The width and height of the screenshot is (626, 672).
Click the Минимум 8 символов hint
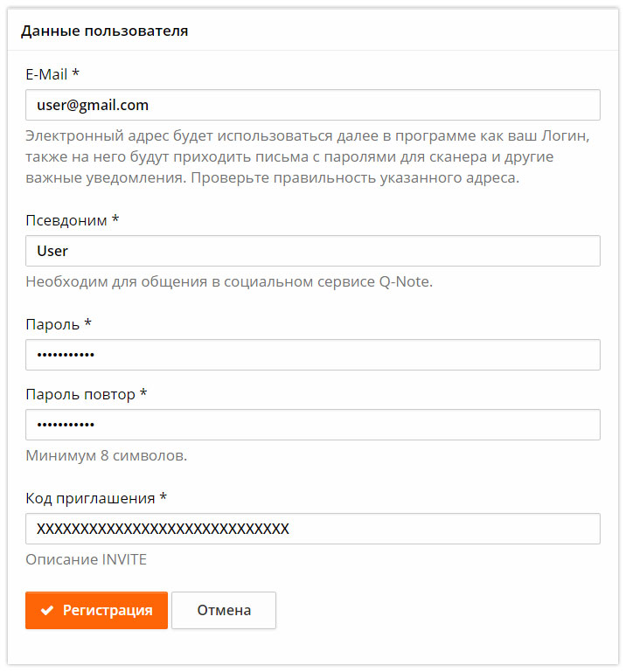(106, 455)
